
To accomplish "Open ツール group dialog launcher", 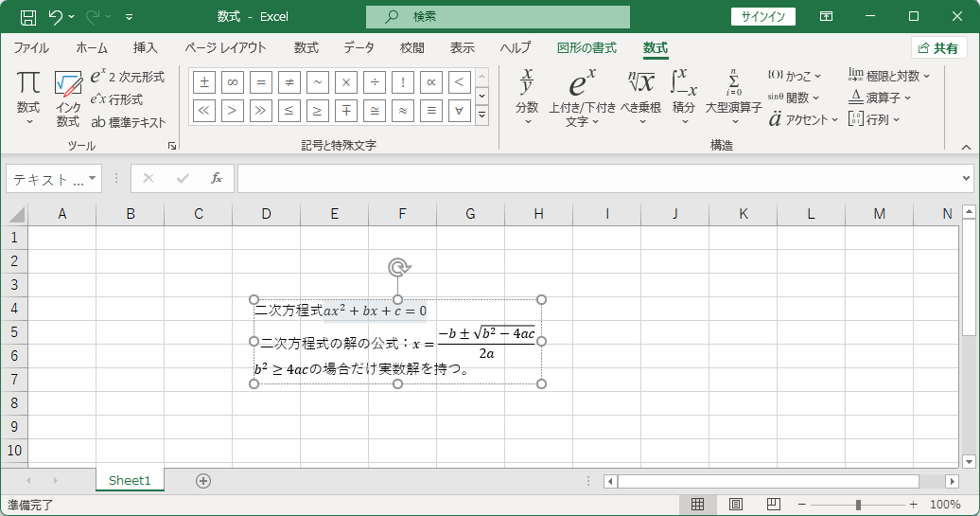I will point(172,146).
